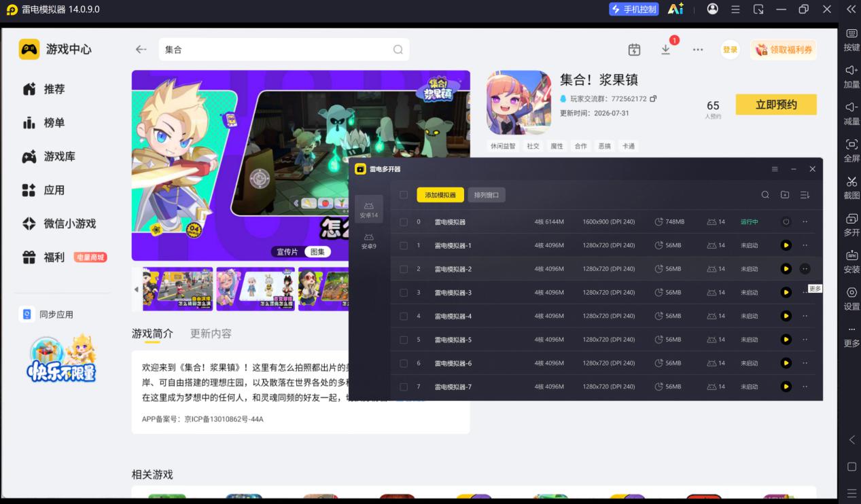Click the search icon in 雷电多开器
Image resolution: width=861 pixels, height=504 pixels.
click(765, 195)
